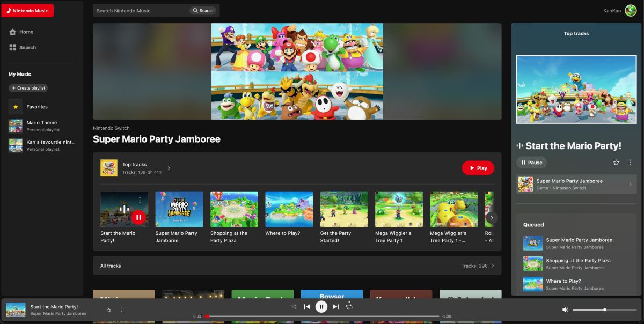Expand All tracks with the Tracks: 296 chevron

click(x=493, y=266)
